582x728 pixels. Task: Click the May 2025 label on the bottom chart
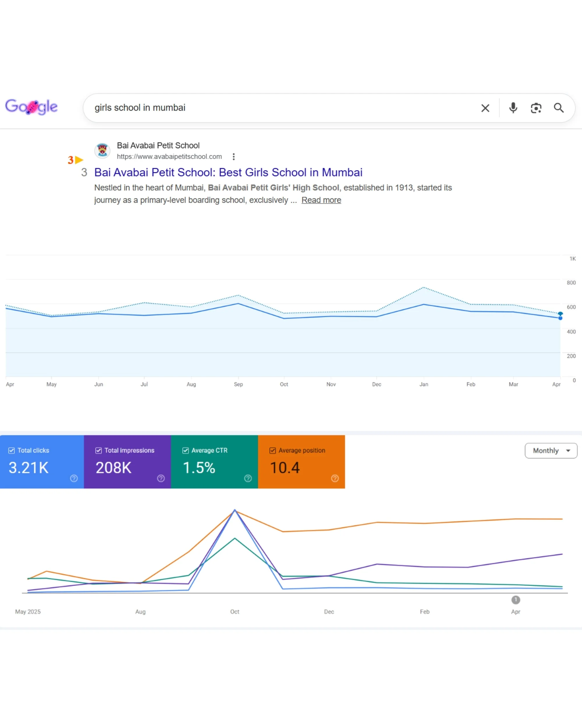pyautogui.click(x=28, y=612)
